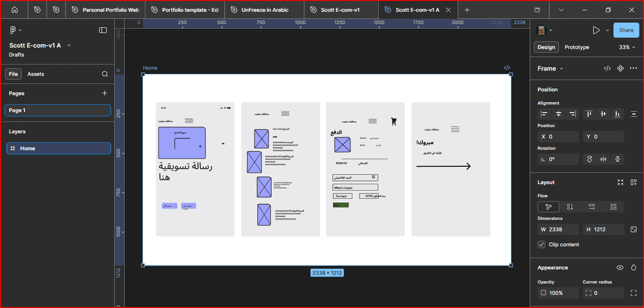Open the Frame type dropdown chevron
The width and height of the screenshot is (644, 308).
(562, 69)
